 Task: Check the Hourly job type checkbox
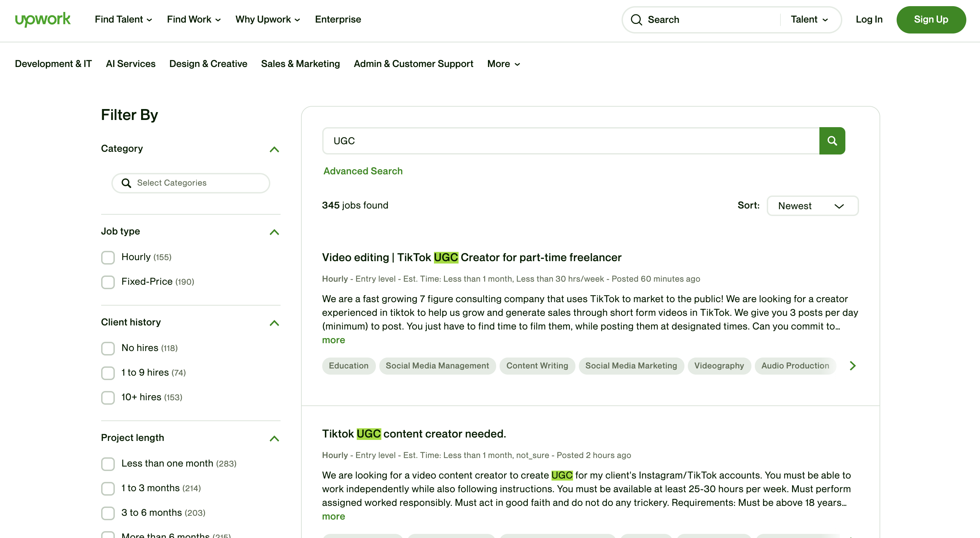point(108,258)
